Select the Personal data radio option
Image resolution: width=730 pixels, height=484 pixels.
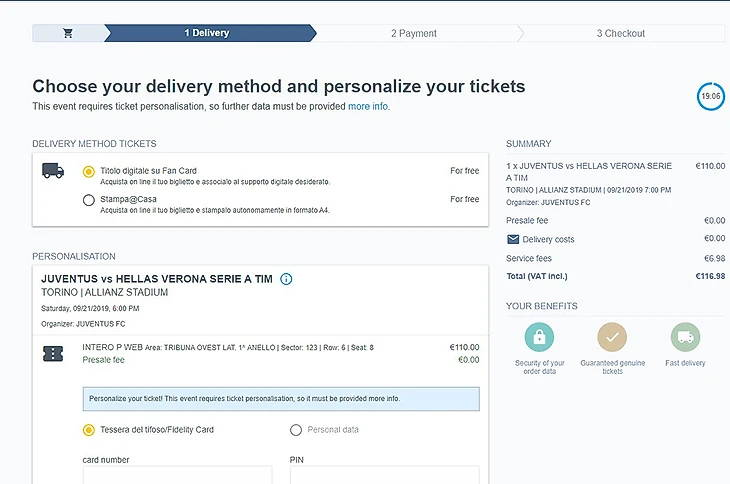click(x=295, y=430)
